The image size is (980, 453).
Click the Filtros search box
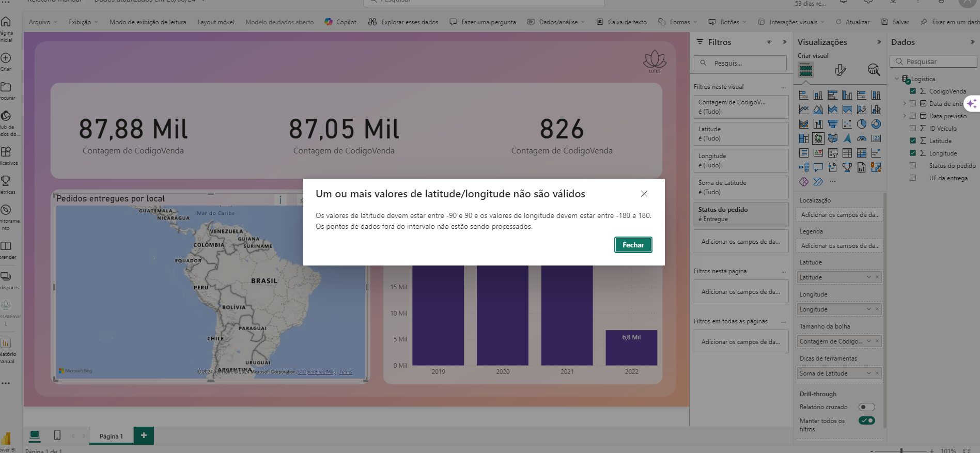coord(740,63)
